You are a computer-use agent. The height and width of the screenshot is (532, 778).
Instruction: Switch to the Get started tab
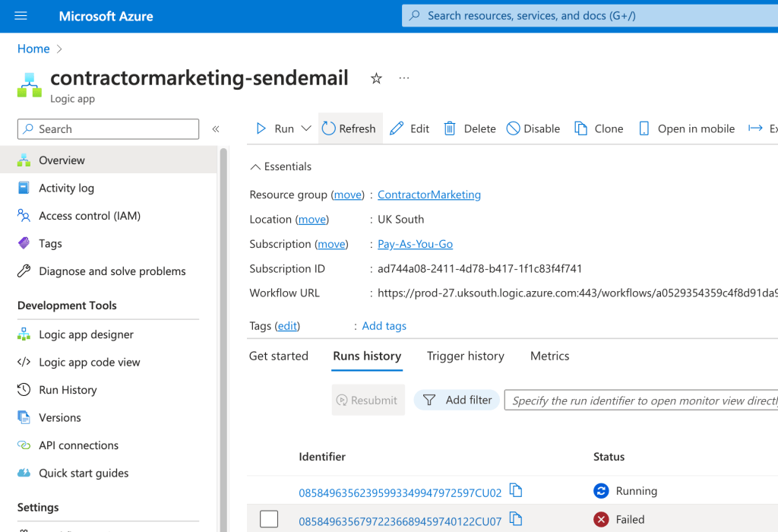tap(279, 356)
